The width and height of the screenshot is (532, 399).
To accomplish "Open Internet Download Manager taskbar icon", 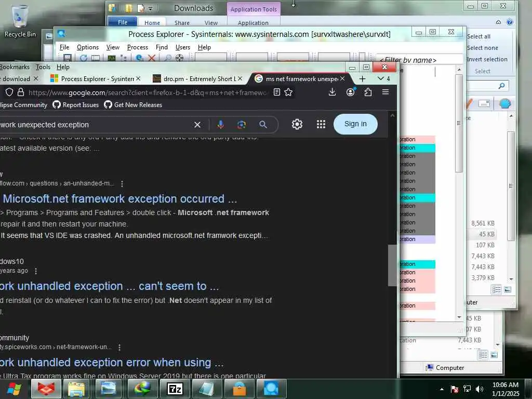I will pos(142,389).
